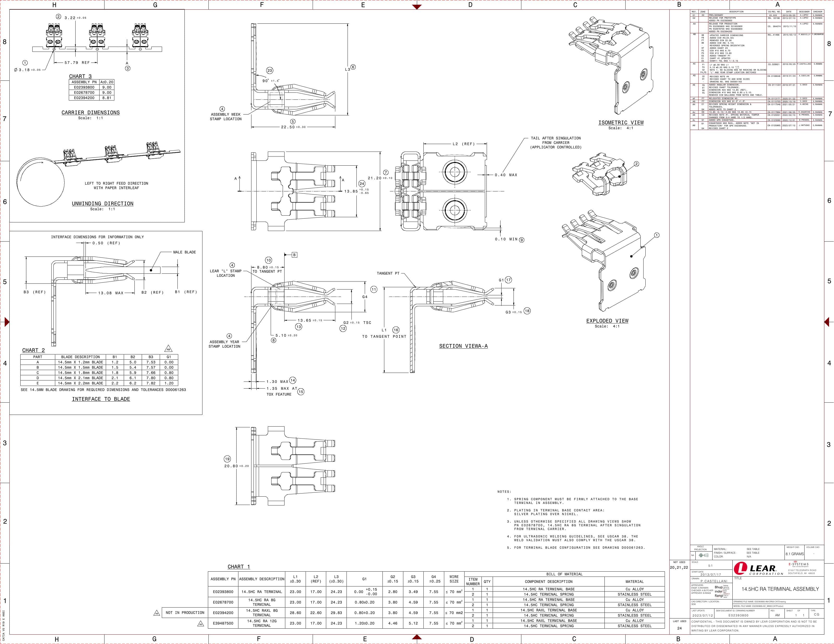The width and height of the screenshot is (834, 644).
Task: Click assembly PN E39487500 in Chart 1
Action: (223, 623)
